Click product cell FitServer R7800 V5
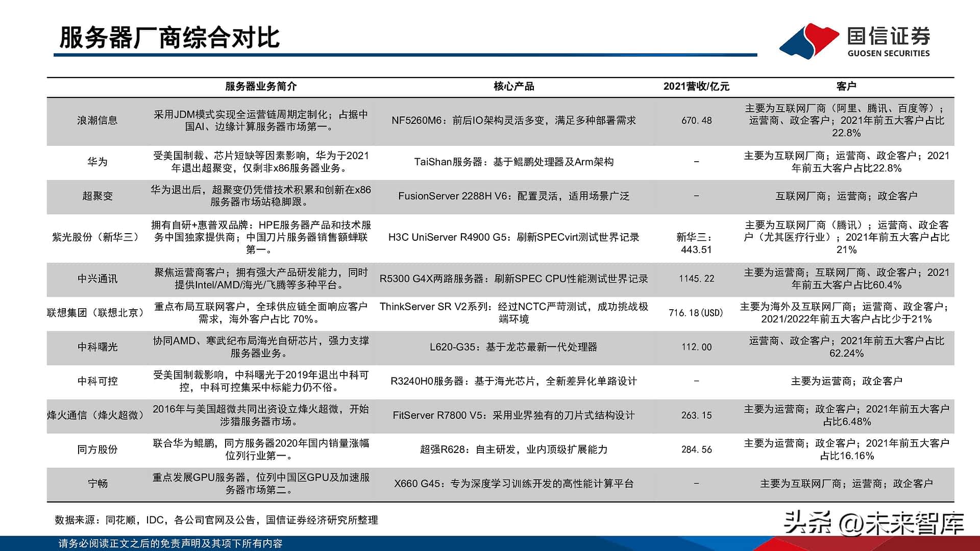 513,415
